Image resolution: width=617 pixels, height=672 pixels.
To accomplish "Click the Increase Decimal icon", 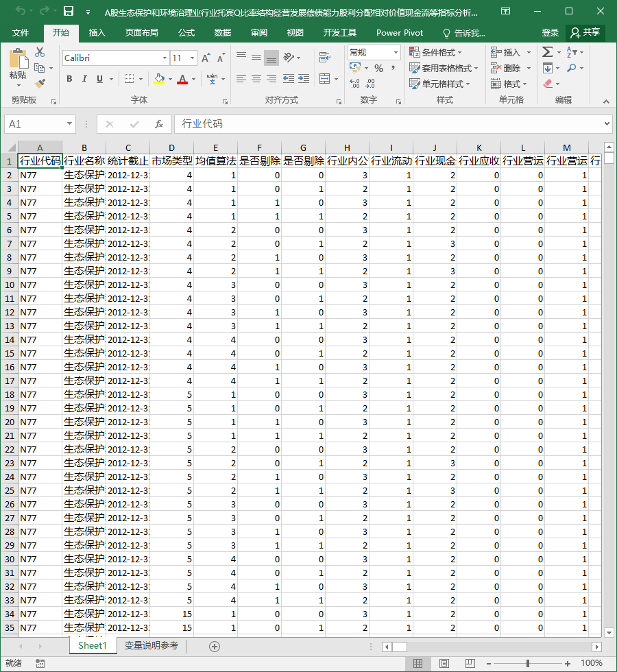I will (355, 83).
